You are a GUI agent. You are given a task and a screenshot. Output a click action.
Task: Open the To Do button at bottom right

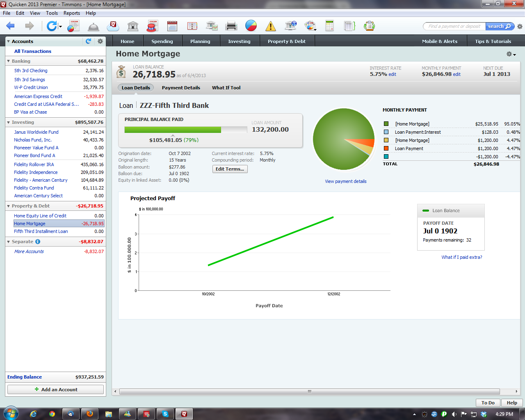488,403
